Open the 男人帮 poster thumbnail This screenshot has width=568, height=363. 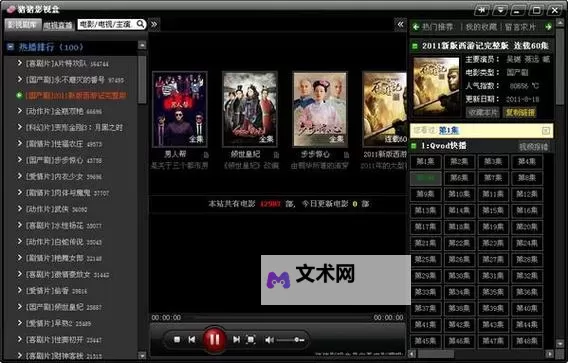(x=180, y=109)
